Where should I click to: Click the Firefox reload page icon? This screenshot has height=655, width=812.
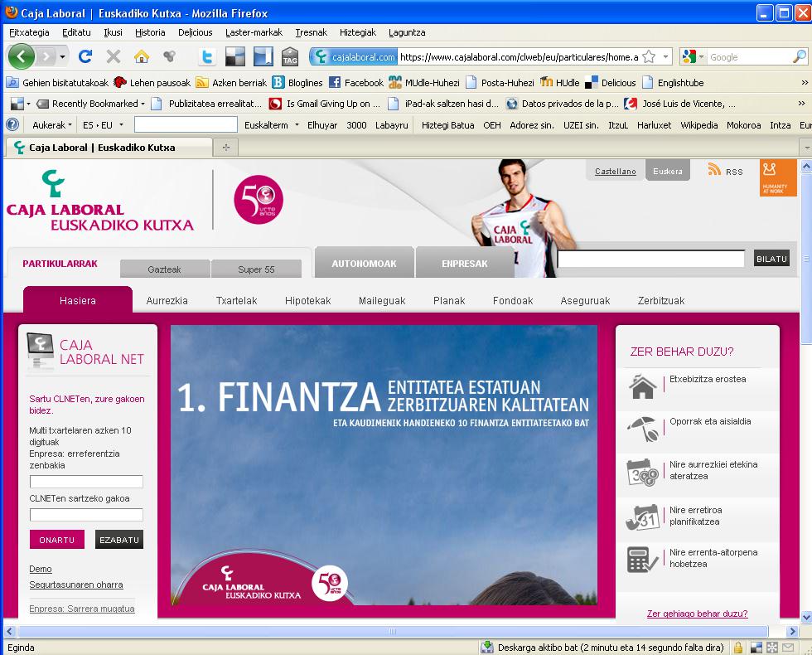pos(85,57)
